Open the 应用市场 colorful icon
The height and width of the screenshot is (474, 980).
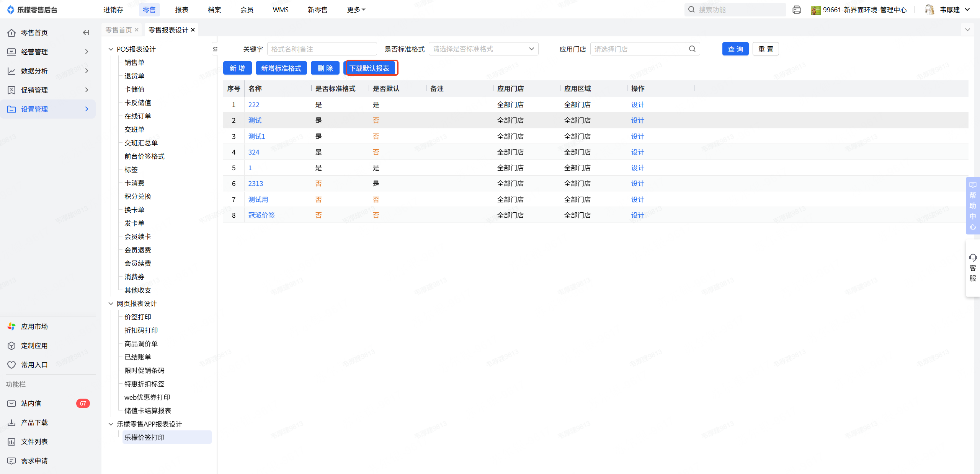tap(11, 326)
